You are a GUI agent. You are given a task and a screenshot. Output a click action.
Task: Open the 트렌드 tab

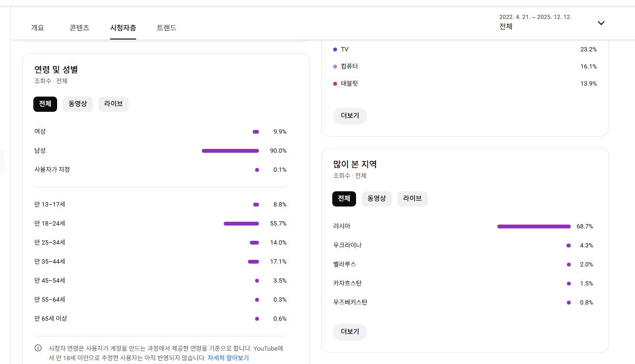[167, 28]
